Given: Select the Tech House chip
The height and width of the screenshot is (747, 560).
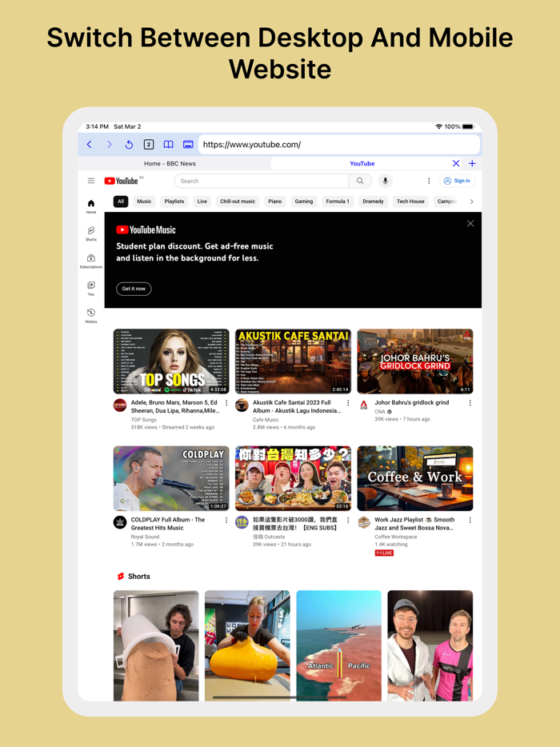Looking at the screenshot, I should [x=410, y=202].
